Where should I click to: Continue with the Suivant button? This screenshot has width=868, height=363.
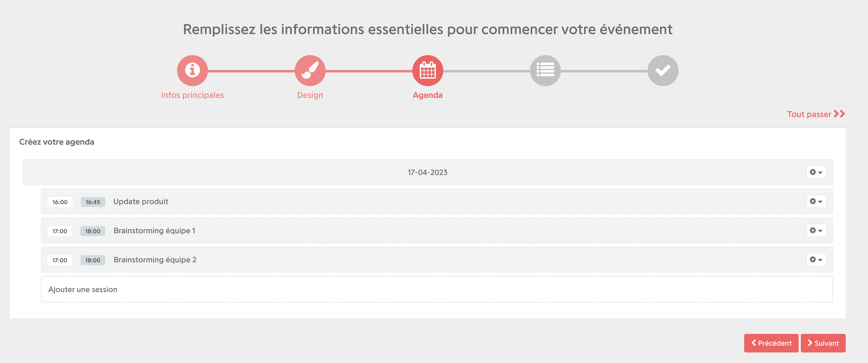pyautogui.click(x=823, y=343)
